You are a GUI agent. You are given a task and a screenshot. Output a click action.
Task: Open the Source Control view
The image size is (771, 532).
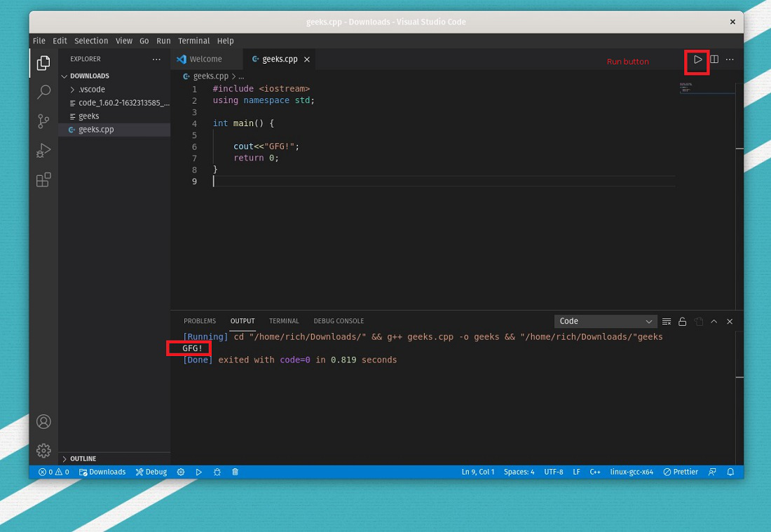(x=43, y=121)
